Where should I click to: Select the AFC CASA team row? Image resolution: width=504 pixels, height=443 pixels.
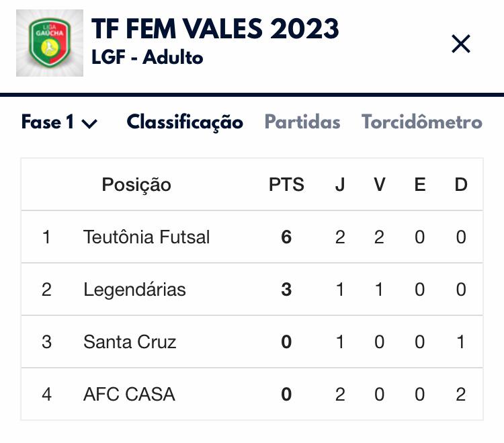tap(129, 395)
